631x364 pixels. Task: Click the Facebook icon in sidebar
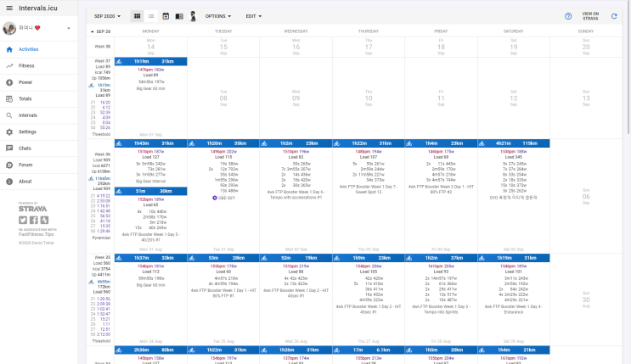(x=32, y=220)
